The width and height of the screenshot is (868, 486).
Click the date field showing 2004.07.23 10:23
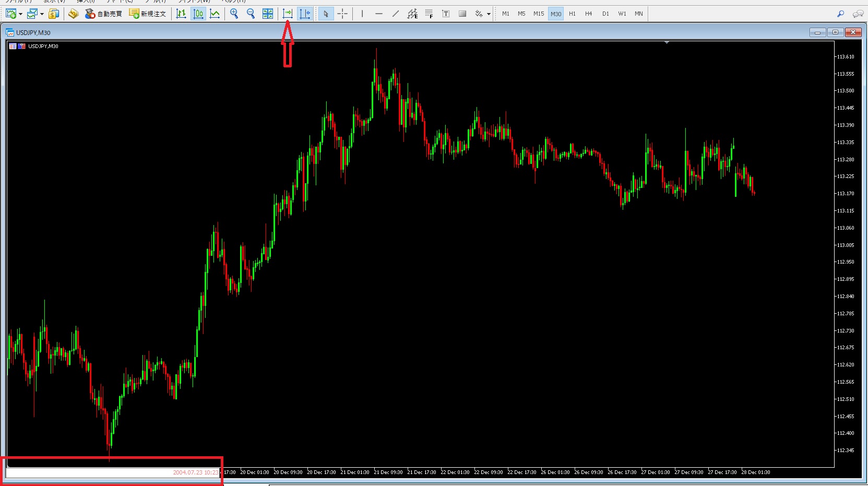coord(113,472)
